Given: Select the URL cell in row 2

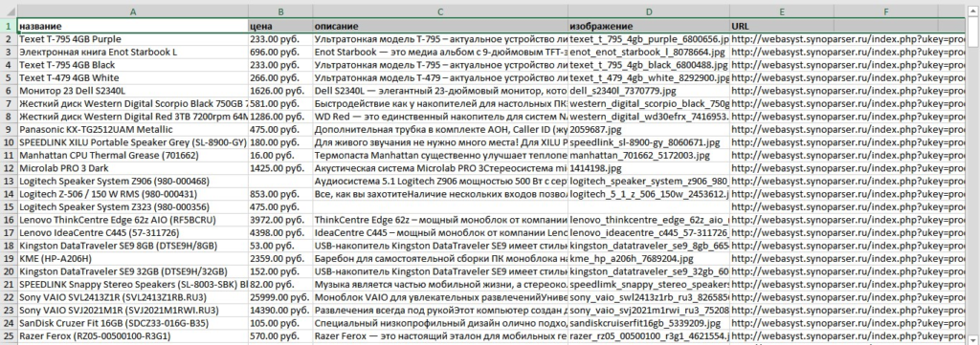Looking at the screenshot, I should pos(781,39).
